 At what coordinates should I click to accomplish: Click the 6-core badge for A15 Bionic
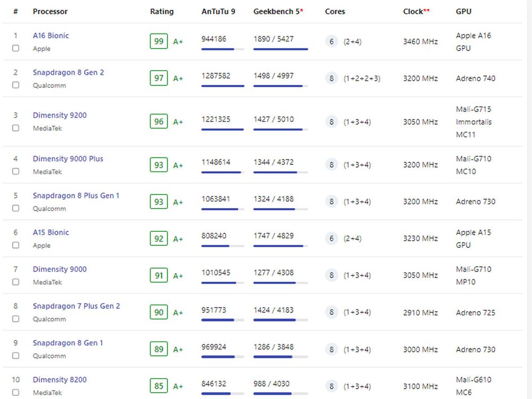(x=331, y=238)
